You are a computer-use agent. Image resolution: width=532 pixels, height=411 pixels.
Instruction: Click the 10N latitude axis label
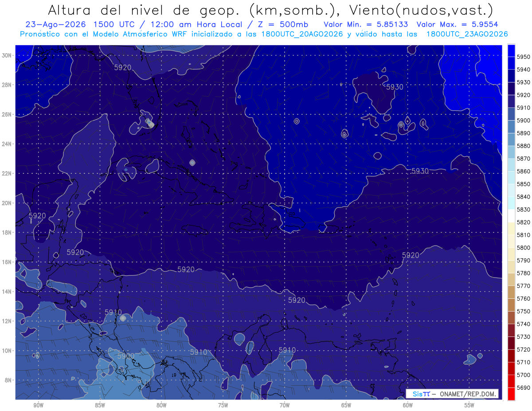(6, 350)
